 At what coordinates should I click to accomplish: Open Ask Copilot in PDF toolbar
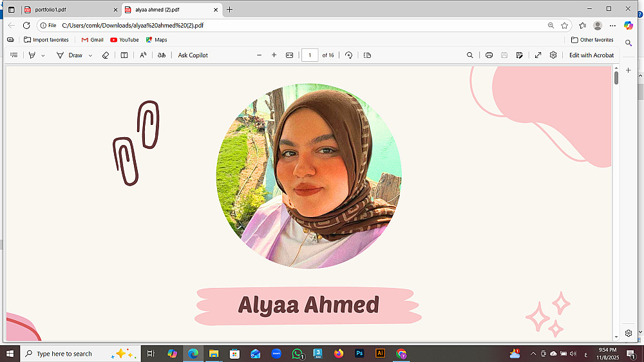[x=193, y=55]
